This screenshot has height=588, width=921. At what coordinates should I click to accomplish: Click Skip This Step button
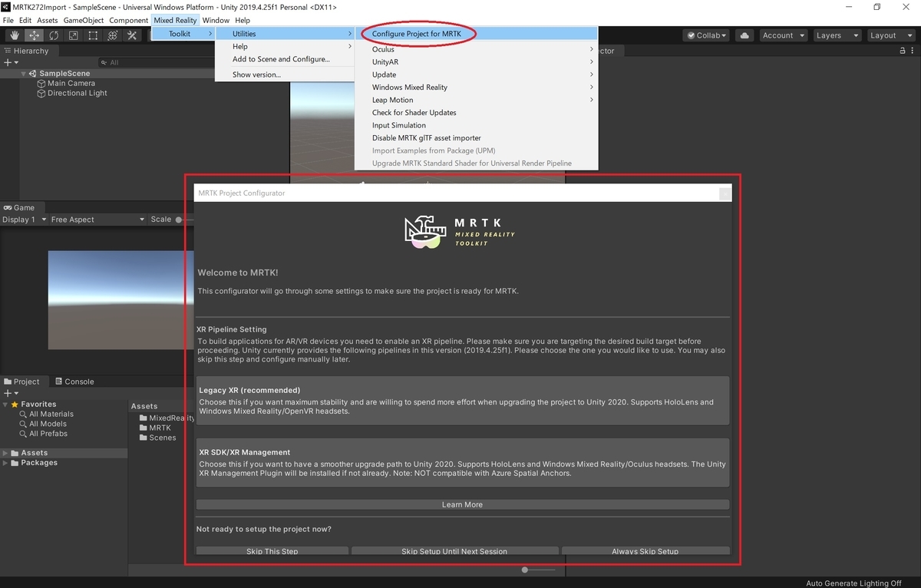tap(272, 551)
